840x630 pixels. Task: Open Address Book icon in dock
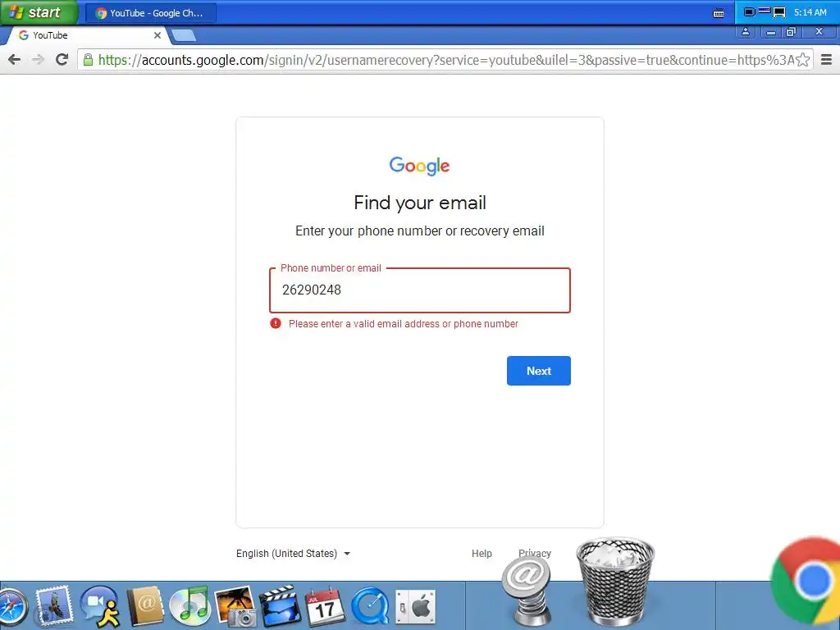145,606
